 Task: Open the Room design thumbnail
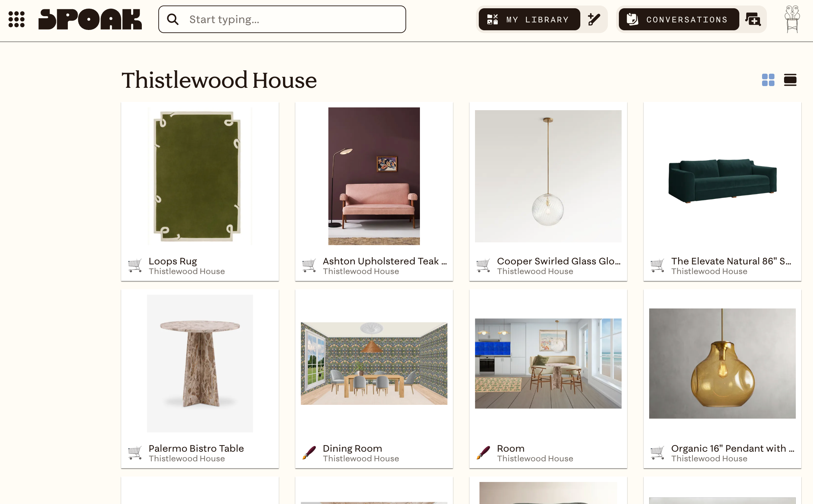(548, 364)
